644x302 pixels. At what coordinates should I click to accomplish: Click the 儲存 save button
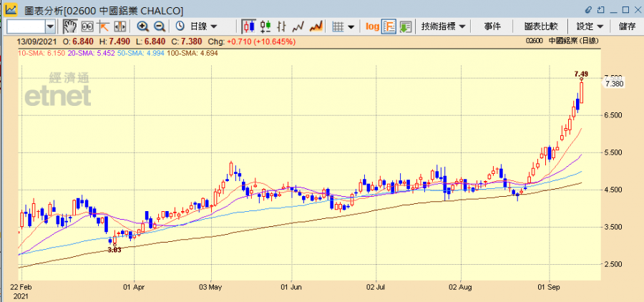click(627, 26)
